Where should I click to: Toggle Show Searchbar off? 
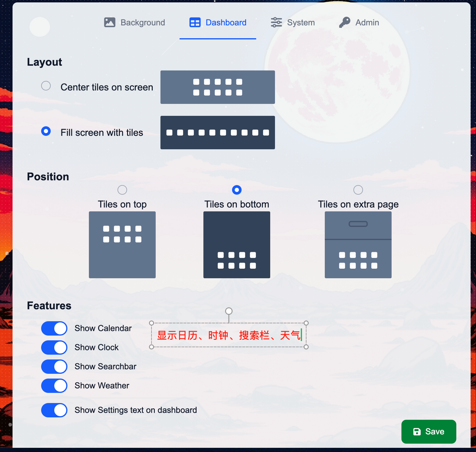click(x=54, y=367)
